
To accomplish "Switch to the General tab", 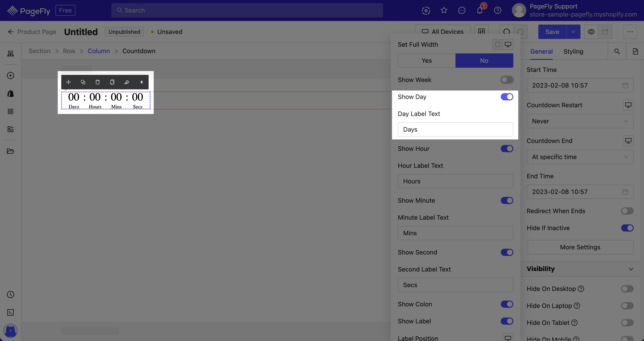I will (541, 51).
